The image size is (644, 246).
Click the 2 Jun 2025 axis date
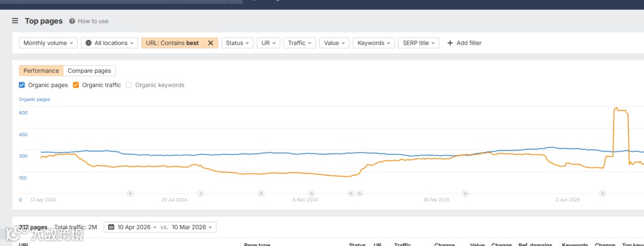click(568, 200)
